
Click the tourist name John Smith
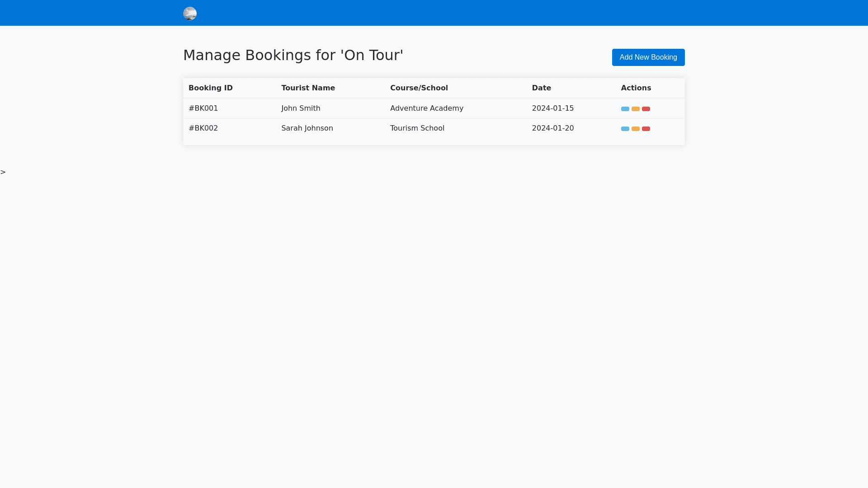[301, 108]
